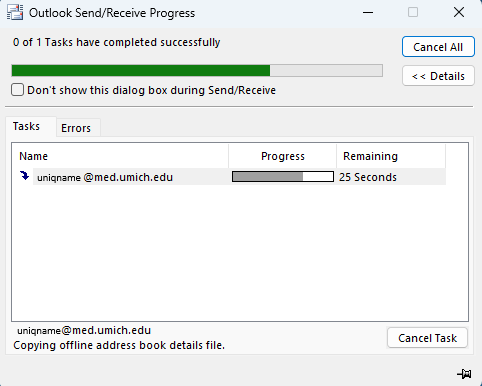
Task: Close the Send/Receive Progress dialog
Action: coord(459,13)
